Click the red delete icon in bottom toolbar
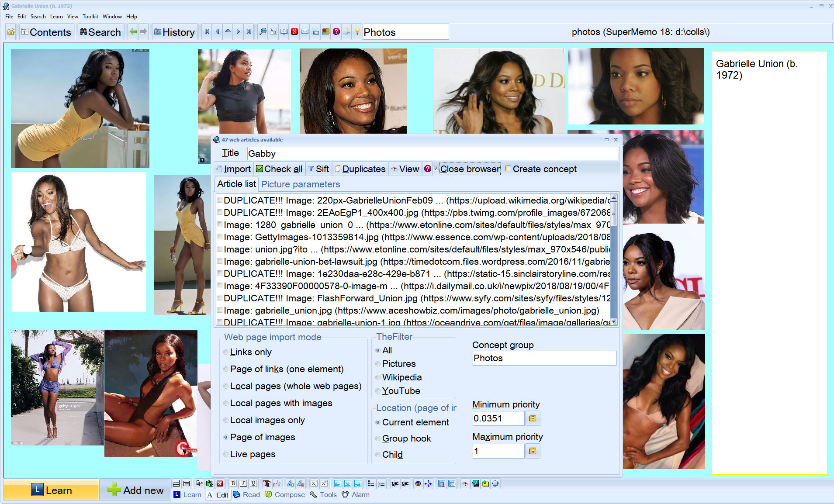This screenshot has width=834, height=504. tap(220, 483)
